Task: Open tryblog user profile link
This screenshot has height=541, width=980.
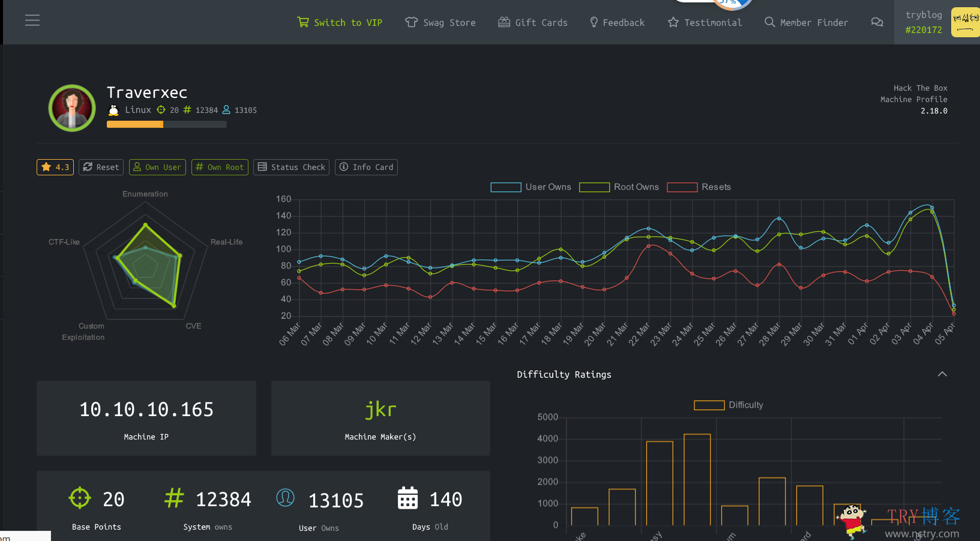Action: pyautogui.click(x=924, y=22)
